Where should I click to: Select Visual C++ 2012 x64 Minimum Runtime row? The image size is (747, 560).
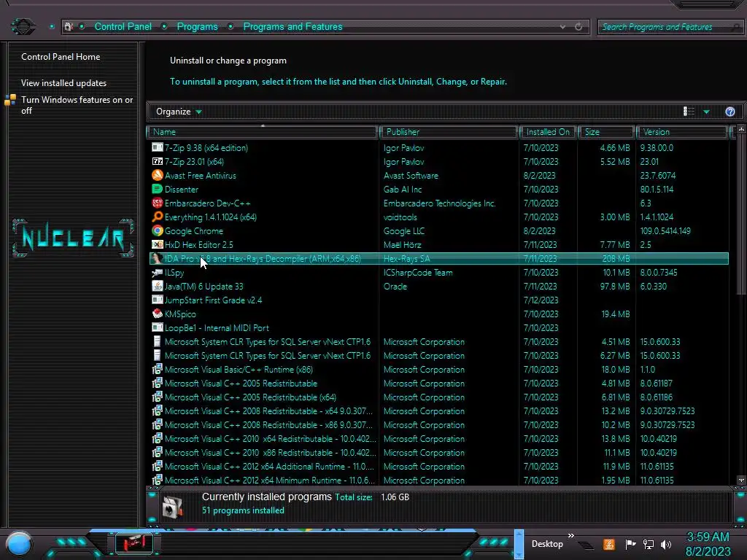438,480
